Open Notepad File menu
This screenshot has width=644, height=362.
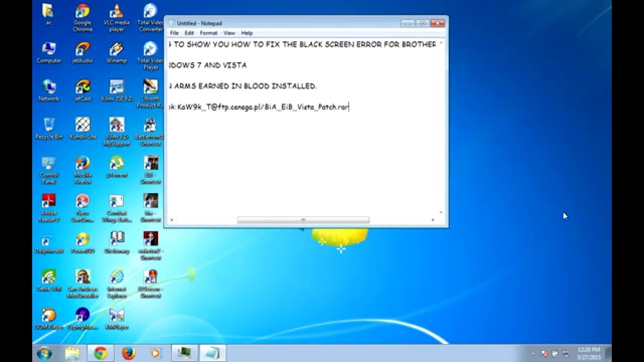coord(174,33)
